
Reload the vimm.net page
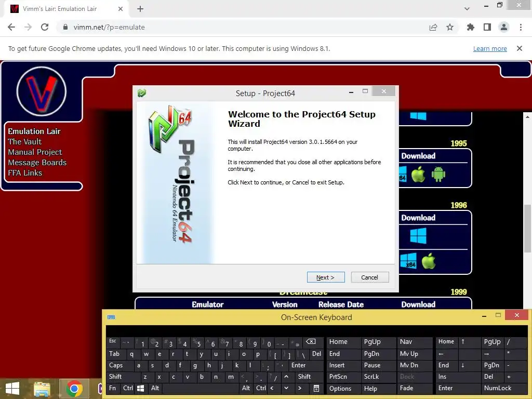tap(45, 27)
